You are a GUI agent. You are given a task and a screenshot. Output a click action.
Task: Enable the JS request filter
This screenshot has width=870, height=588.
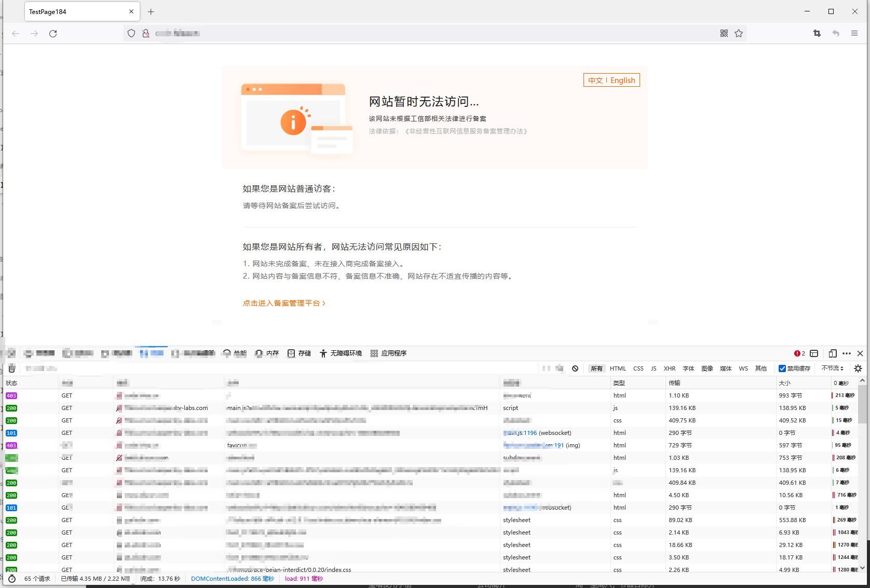(654, 368)
